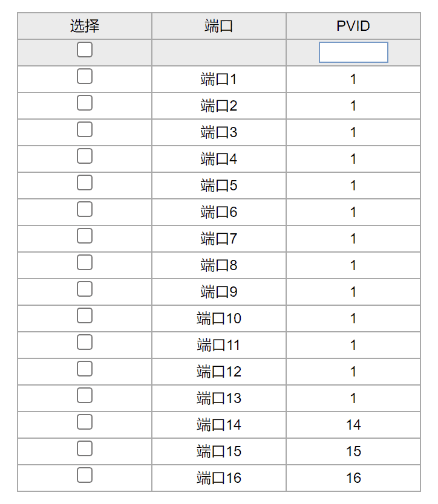The height and width of the screenshot is (504, 438).
Task: Select 端口6 using its checkbox
Action: (x=85, y=210)
